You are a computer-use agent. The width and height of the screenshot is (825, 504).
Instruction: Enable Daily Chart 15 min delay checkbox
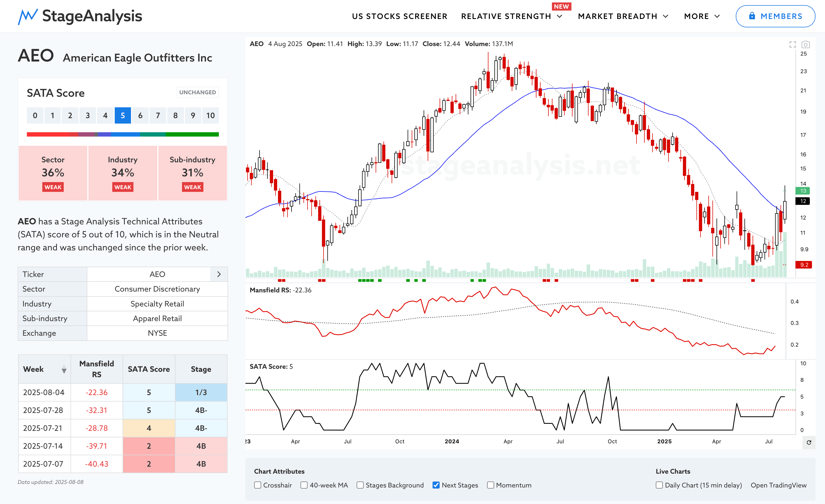659,485
